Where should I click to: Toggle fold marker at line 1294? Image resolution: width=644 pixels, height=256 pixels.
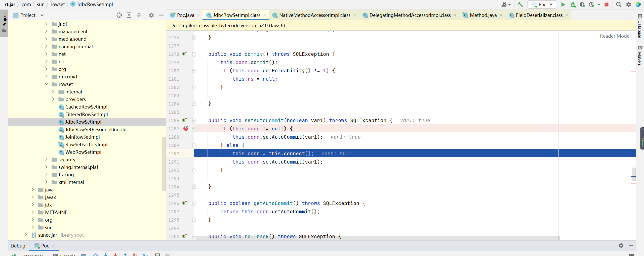(x=194, y=187)
